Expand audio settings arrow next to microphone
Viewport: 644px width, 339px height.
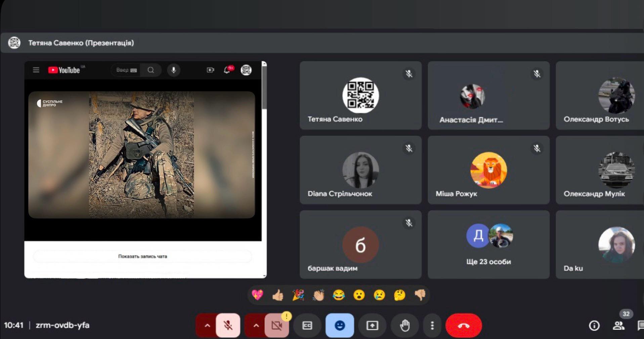pos(207,325)
